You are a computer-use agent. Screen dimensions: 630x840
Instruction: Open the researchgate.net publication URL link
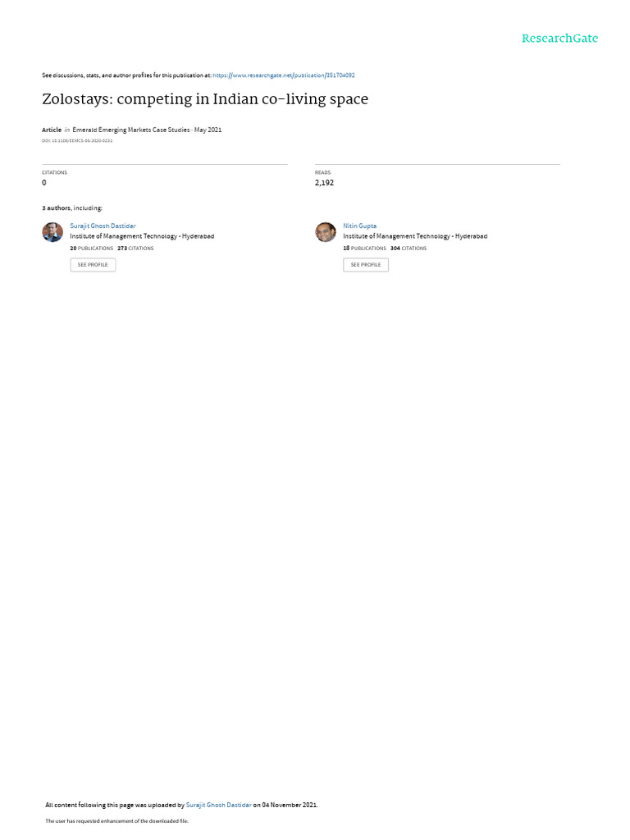pyautogui.click(x=283, y=75)
